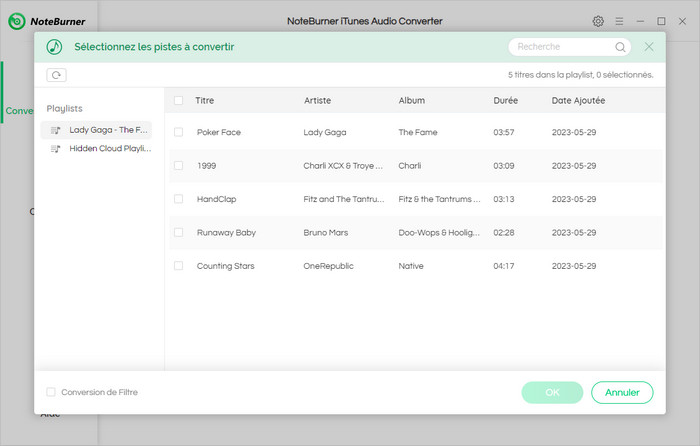Sort by Album column header
The width and height of the screenshot is (700, 446).
(412, 100)
